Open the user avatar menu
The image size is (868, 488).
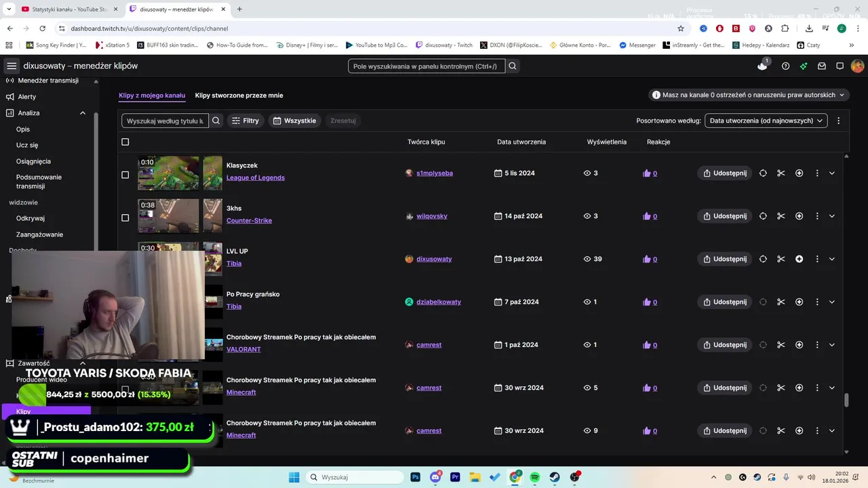[x=857, y=66]
